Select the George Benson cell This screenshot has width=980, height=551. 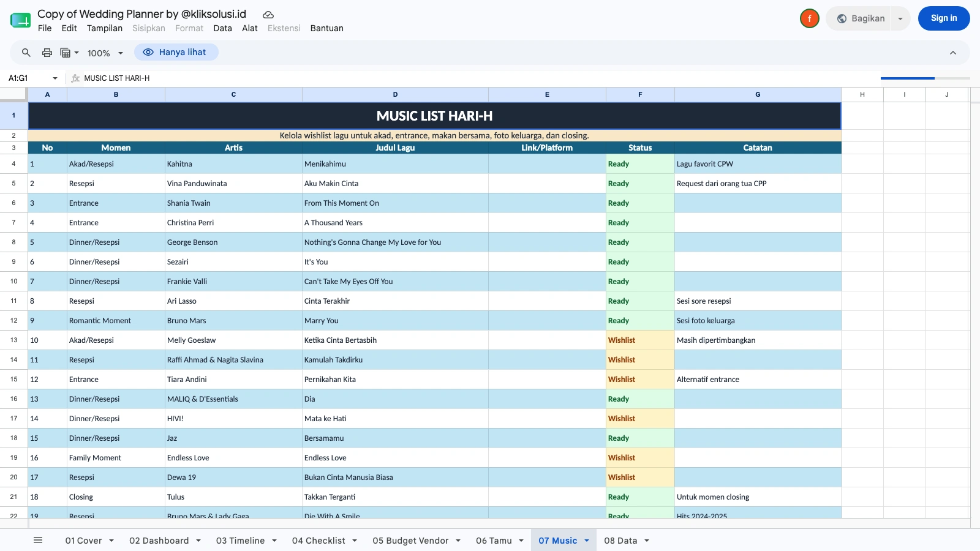coord(233,242)
